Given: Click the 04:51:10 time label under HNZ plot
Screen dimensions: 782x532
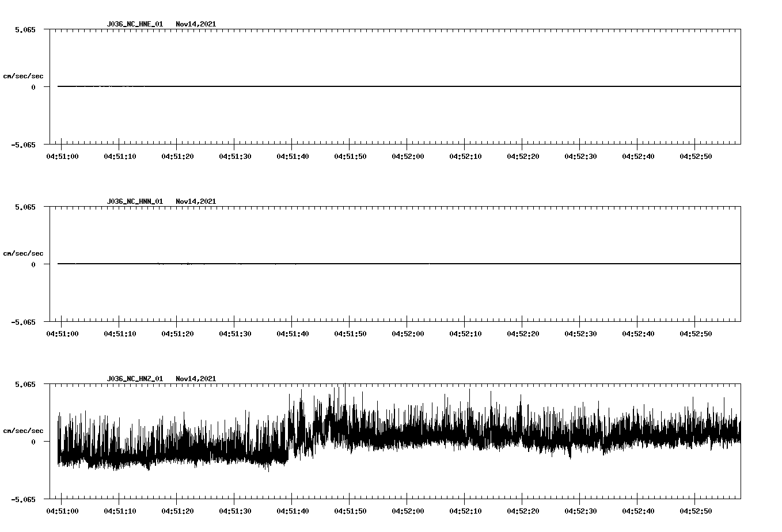Looking at the screenshot, I should (120, 511).
